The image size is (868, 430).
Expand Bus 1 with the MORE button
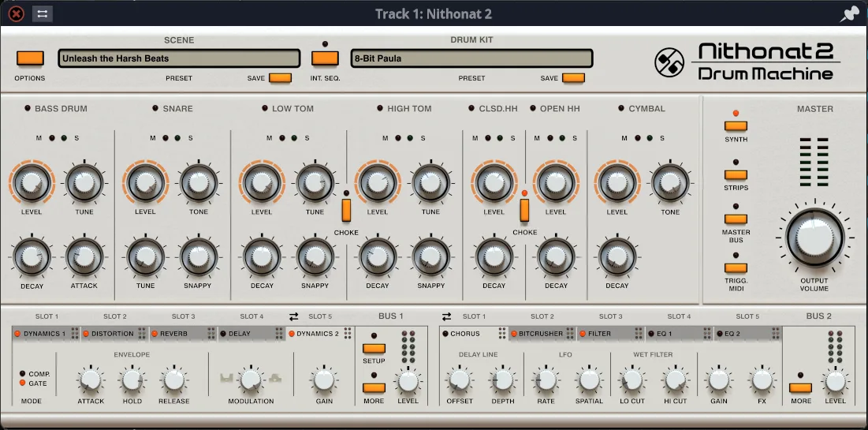click(374, 387)
